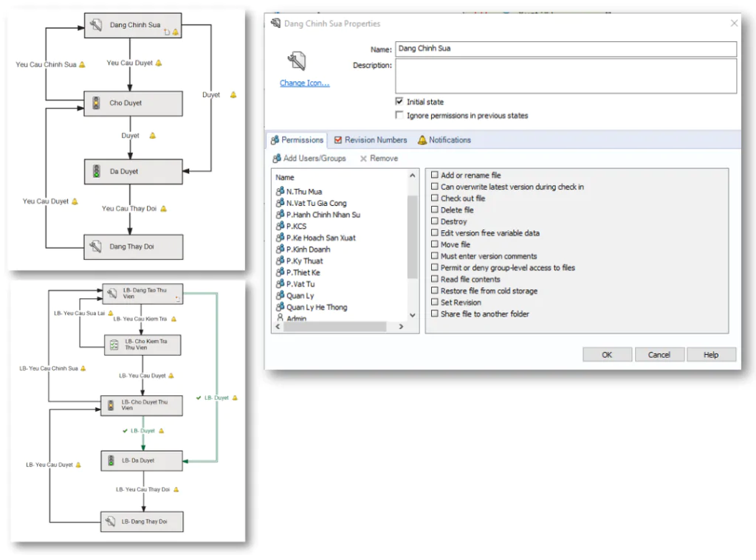Enable Ignore permissions in previous states
Image resolution: width=756 pixels, height=560 pixels.
click(399, 115)
